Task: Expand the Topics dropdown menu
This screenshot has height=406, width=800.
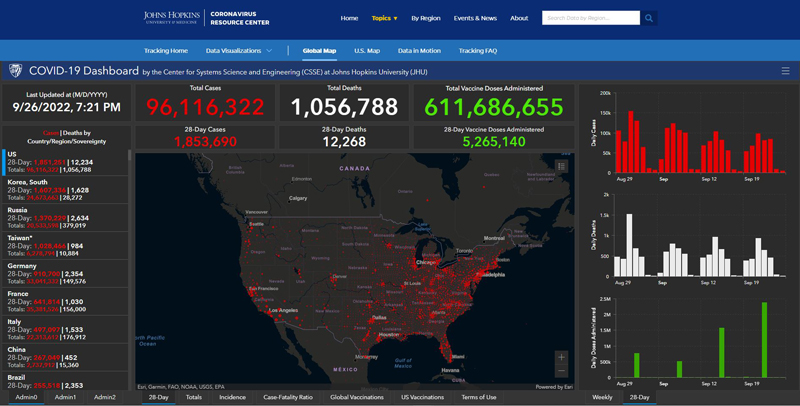Action: click(384, 18)
